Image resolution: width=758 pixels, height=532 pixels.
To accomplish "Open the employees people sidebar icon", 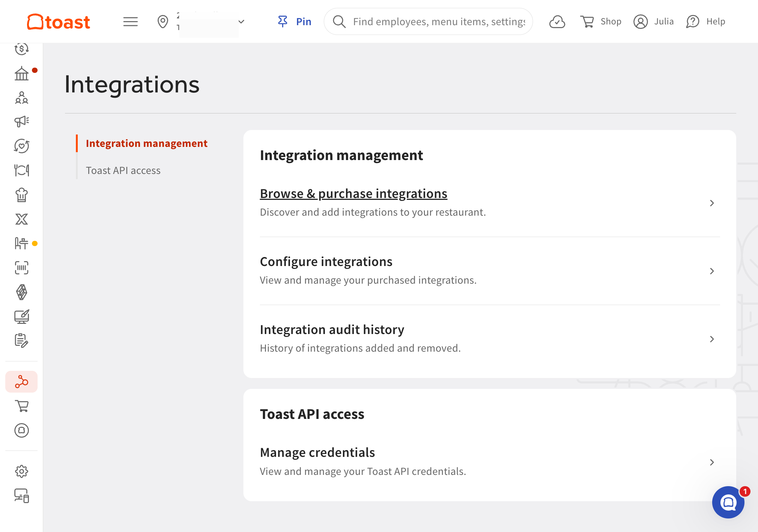I will pyautogui.click(x=21, y=98).
